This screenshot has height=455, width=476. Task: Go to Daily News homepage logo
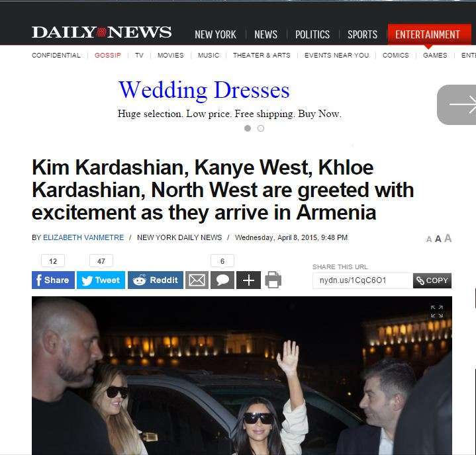[102, 32]
